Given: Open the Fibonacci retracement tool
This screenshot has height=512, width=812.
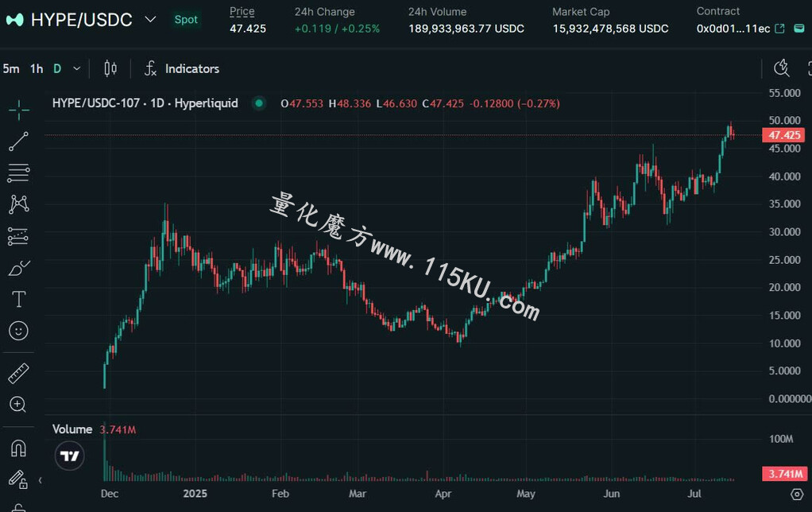Looking at the screenshot, I should pos(18,173).
